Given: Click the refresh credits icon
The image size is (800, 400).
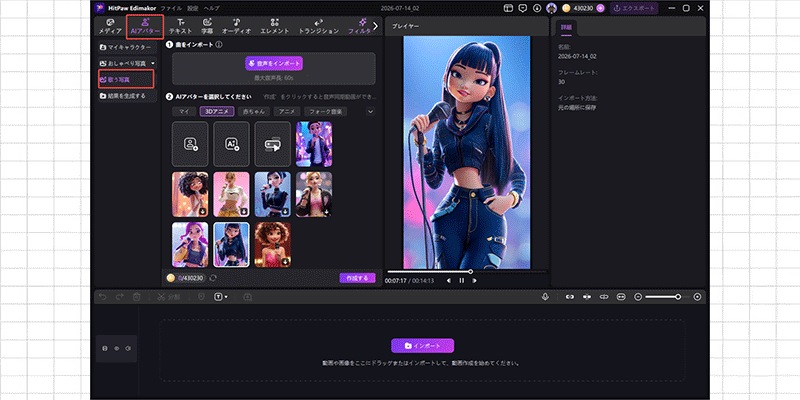Looking at the screenshot, I should (x=213, y=278).
